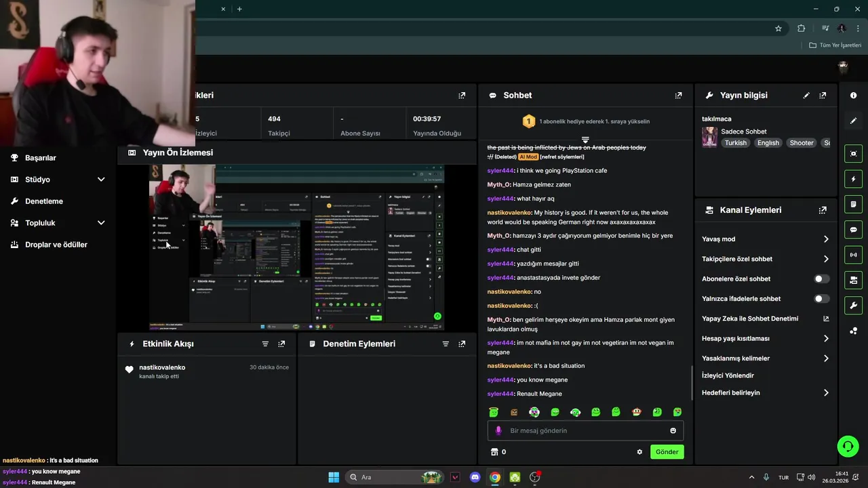Viewport: 868px width, 488px height.
Task: Expand Hesap yaşı kısıtlaması options
Action: click(826, 338)
